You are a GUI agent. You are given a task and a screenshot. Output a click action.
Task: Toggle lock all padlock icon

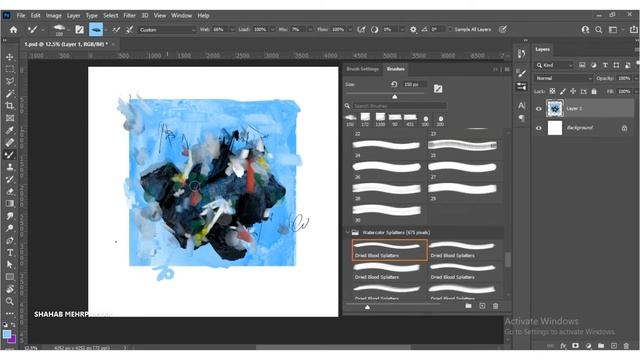pyautogui.click(x=594, y=91)
